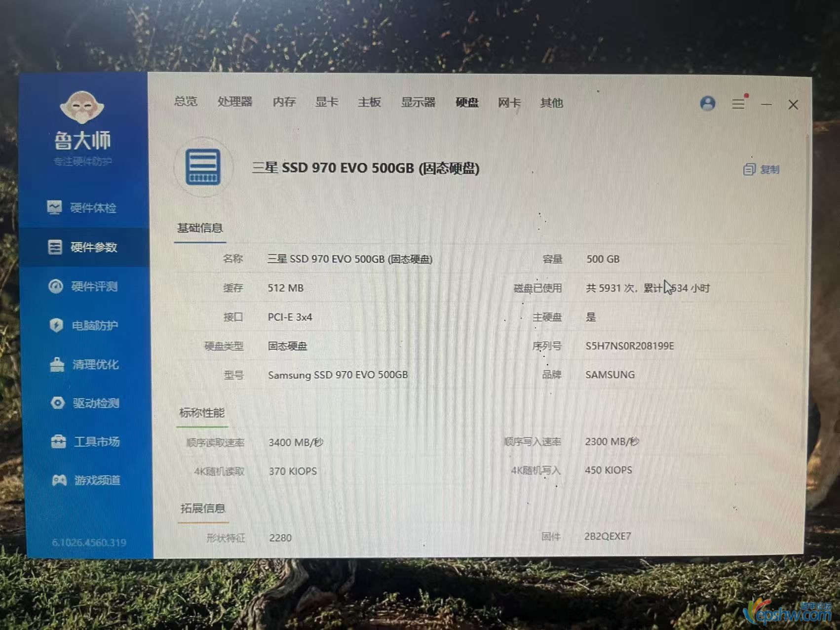
Task: Select the 电脑防护 shield icon
Action: tap(56, 325)
